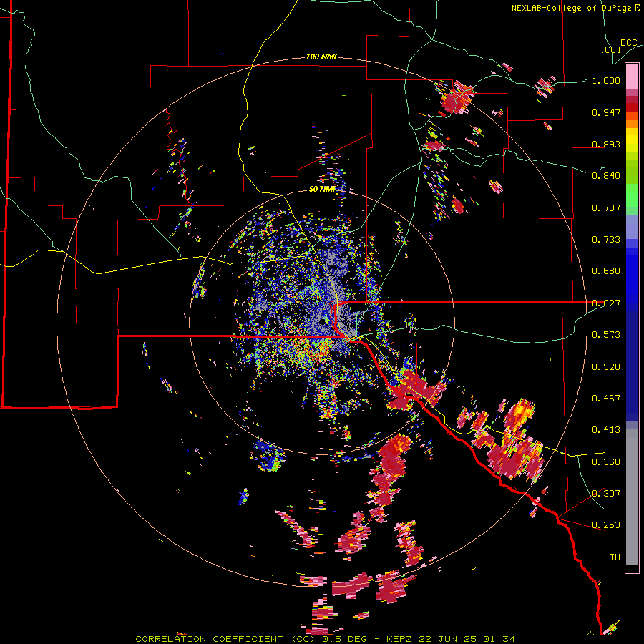Click the 0.467 scale value
This screenshot has height=644, width=644.
coord(606,399)
